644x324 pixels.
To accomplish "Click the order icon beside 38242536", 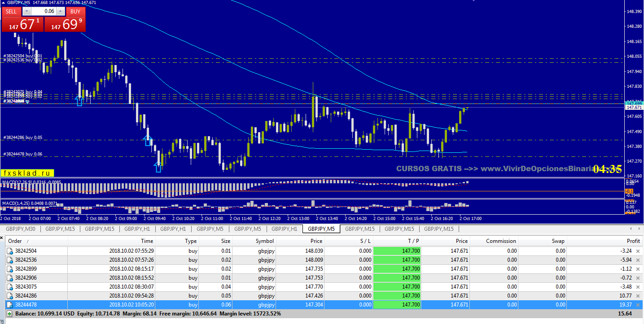I will [10, 260].
